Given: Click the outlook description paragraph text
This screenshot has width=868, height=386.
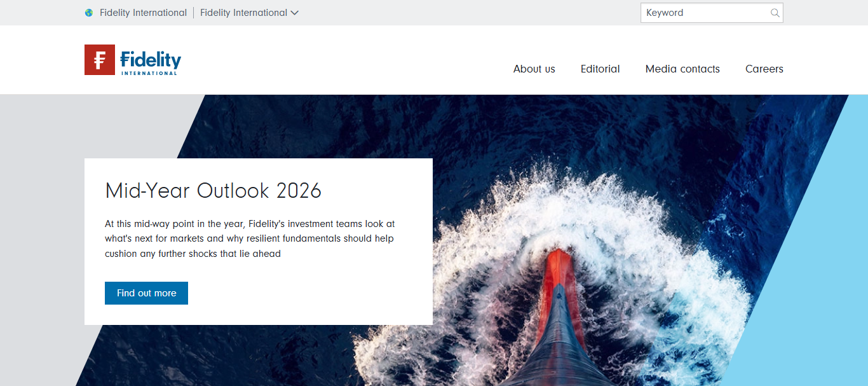Looking at the screenshot, I should tap(250, 238).
